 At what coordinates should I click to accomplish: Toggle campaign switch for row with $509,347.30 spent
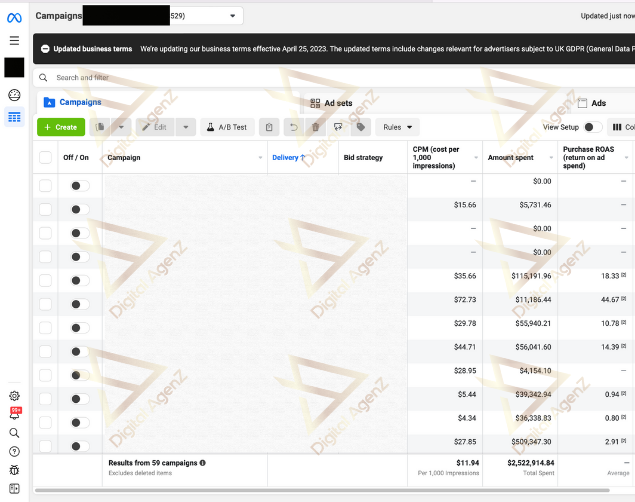tap(79, 446)
